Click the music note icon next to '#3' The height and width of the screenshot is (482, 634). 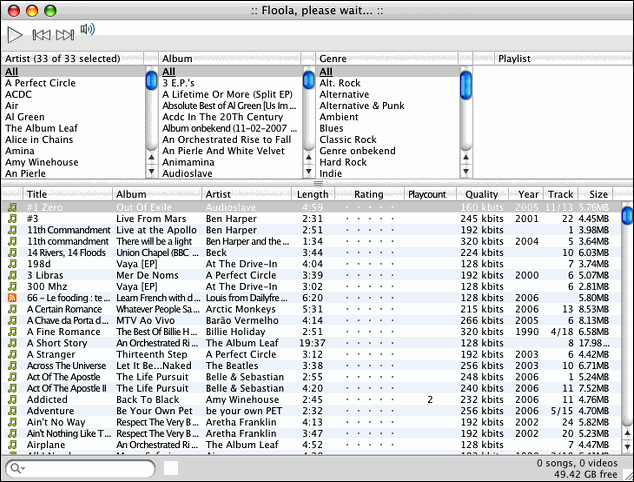[x=12, y=218]
